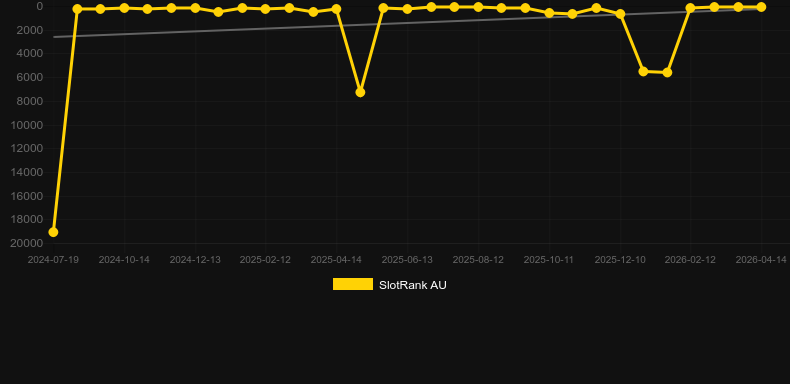Click the 2000 y-axis value

pos(30,30)
